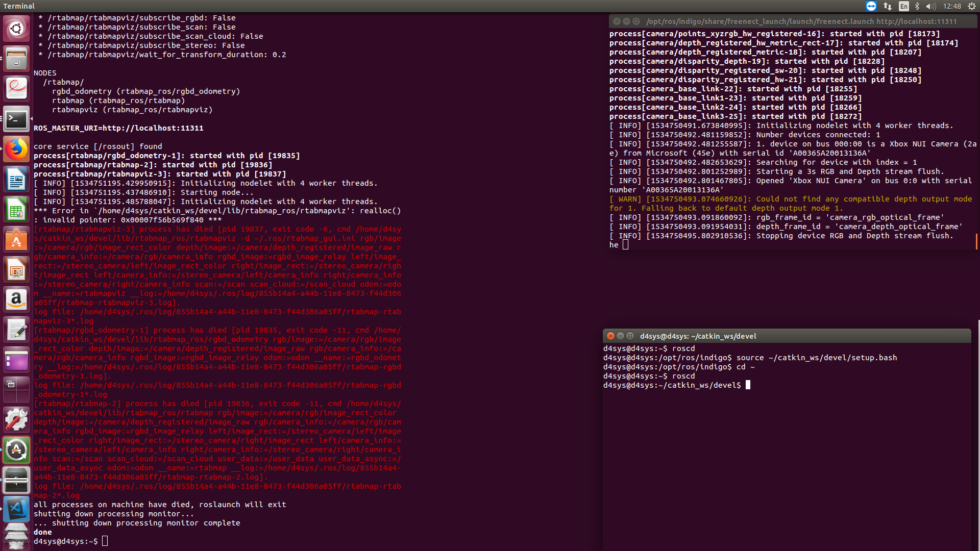Image resolution: width=980 pixels, height=551 pixels.
Task: Open Amazon launcher icon
Action: pyautogui.click(x=16, y=300)
